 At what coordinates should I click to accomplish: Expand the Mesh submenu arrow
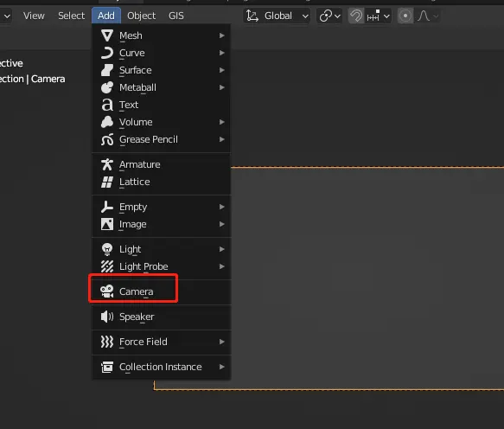click(222, 35)
